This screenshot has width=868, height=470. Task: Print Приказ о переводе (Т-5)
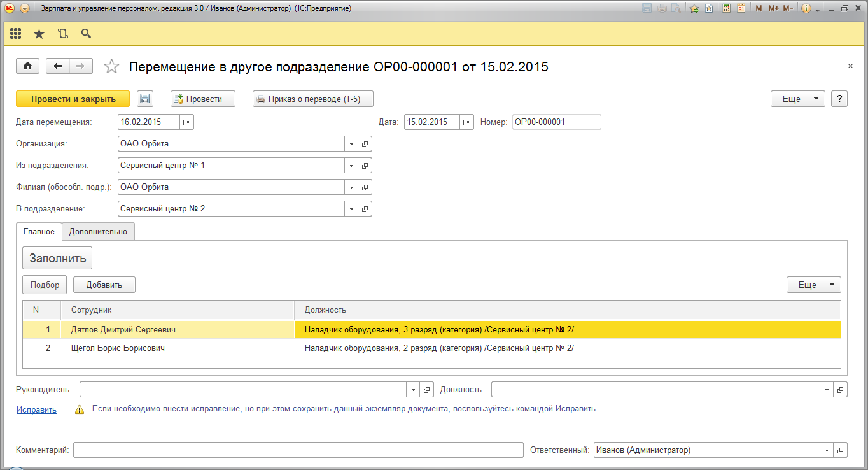coord(312,99)
